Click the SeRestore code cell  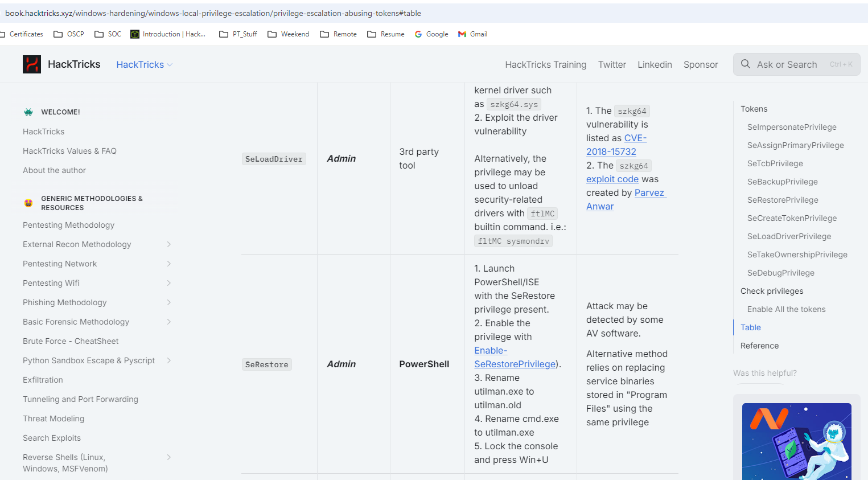pyautogui.click(x=267, y=364)
